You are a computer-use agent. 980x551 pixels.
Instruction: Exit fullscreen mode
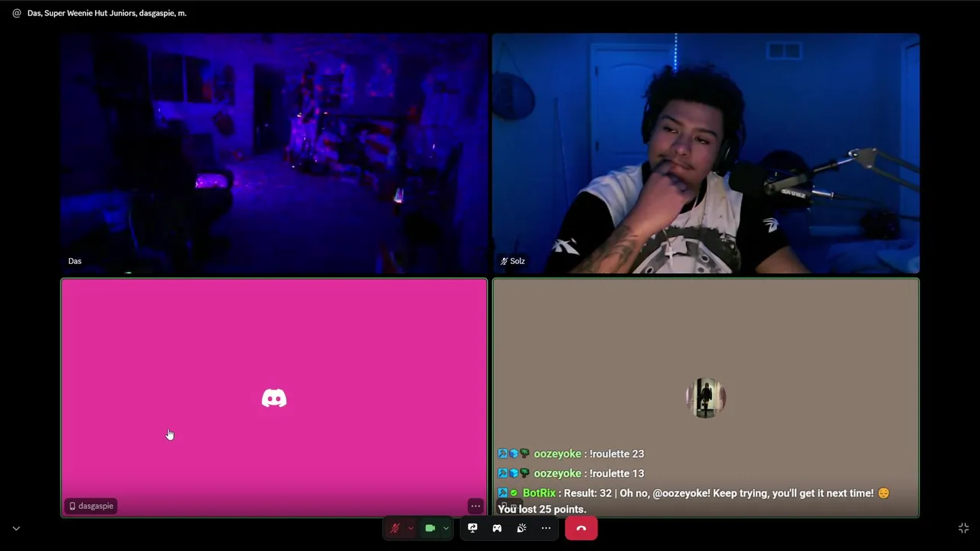964,528
